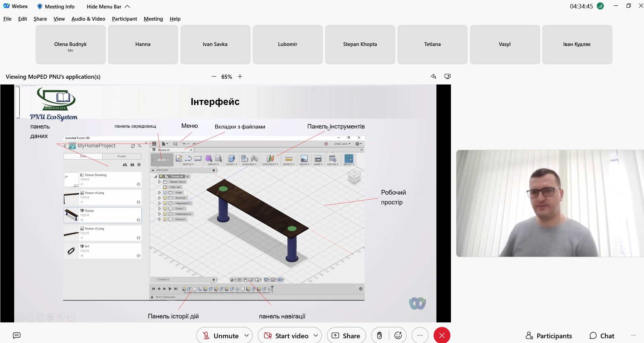This screenshot has width=644, height=343.
Task: Increase zoom with the plus button
Action: pyautogui.click(x=240, y=76)
